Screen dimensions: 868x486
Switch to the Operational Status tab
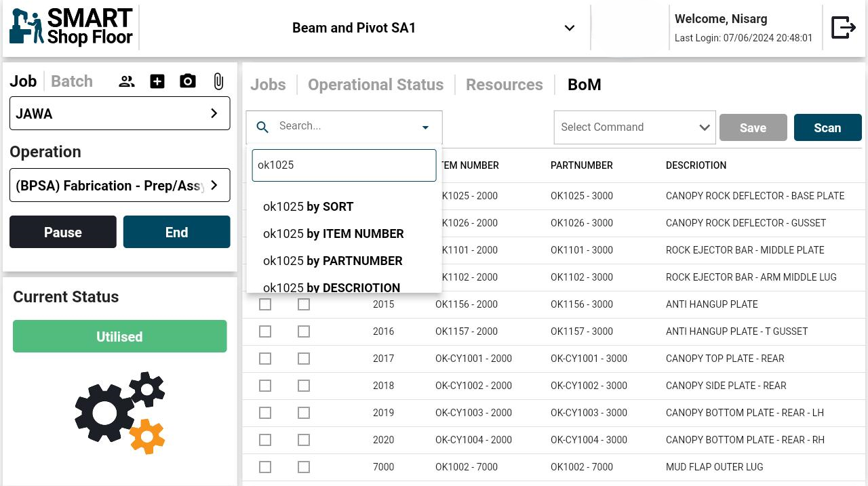pos(376,85)
